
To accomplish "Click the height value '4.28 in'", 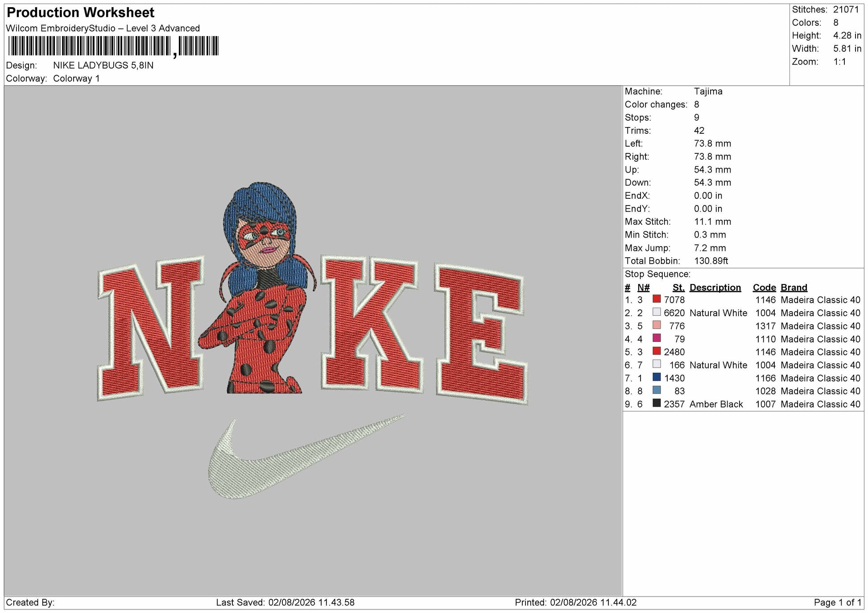I will 847,36.
